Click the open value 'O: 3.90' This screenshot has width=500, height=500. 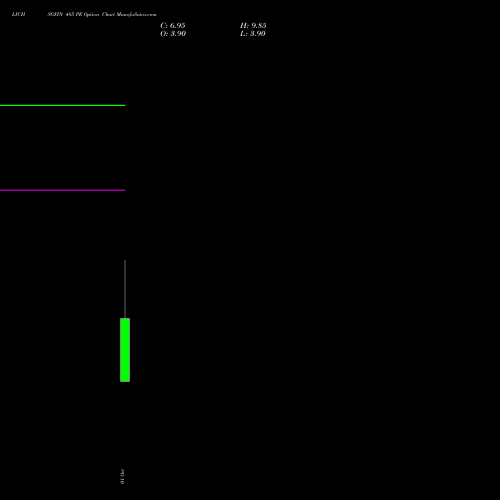173,34
